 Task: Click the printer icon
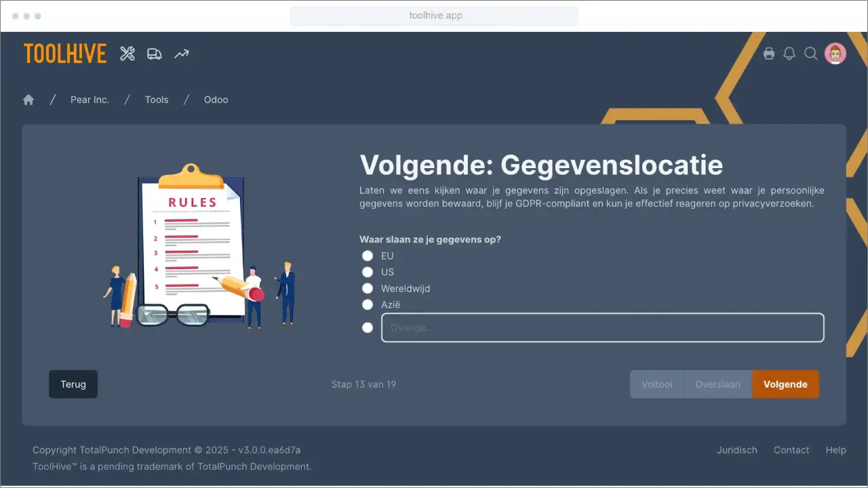pos(769,53)
